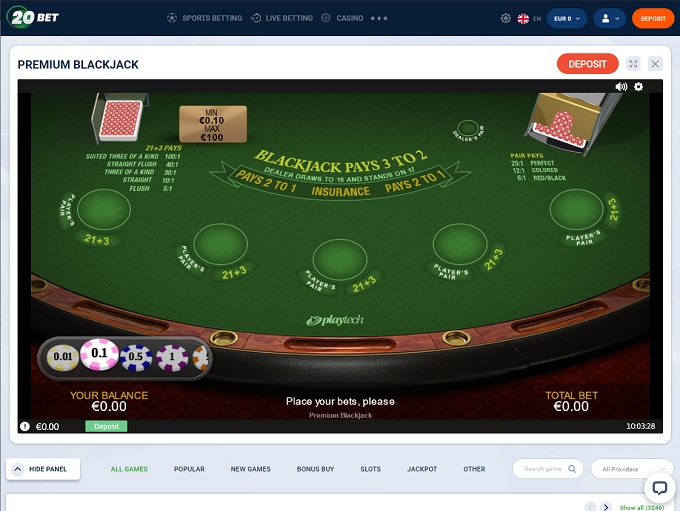Select the purple 1 chip
Image resolution: width=680 pixels, height=511 pixels.
(172, 357)
